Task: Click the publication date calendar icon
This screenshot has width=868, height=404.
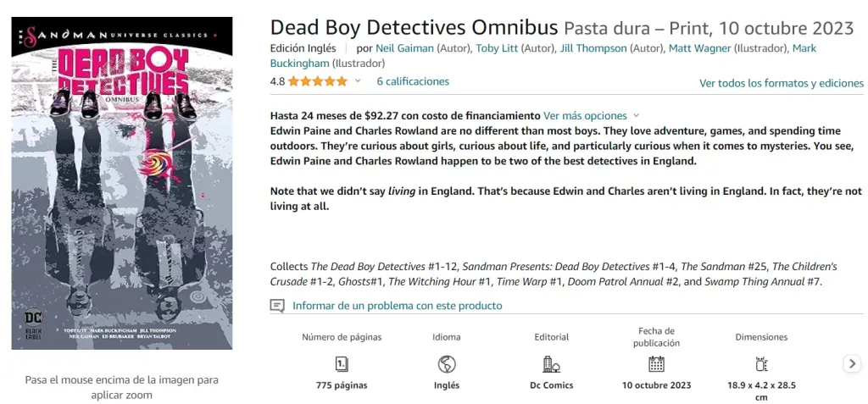Action: coord(656,364)
